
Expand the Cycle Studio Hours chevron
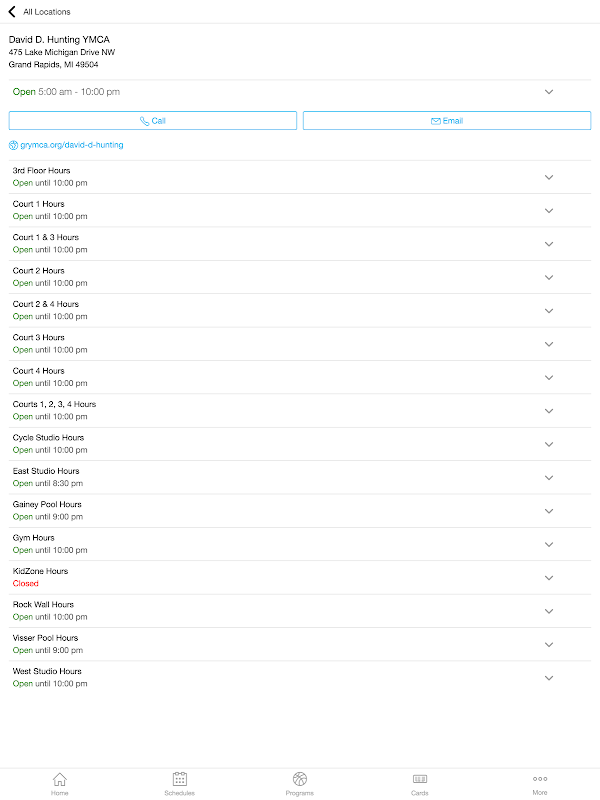549,444
